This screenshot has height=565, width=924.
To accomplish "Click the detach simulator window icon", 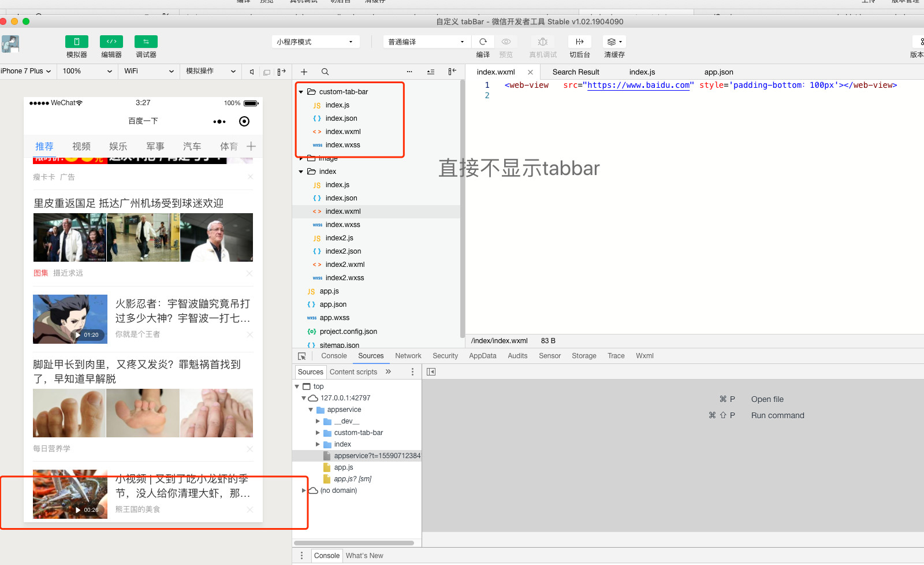I will click(267, 72).
